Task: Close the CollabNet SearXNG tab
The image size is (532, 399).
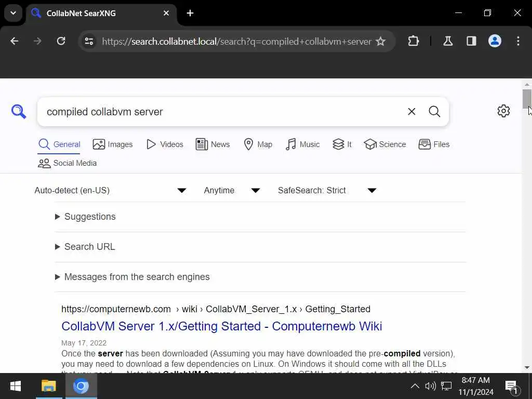Action: 166,13
